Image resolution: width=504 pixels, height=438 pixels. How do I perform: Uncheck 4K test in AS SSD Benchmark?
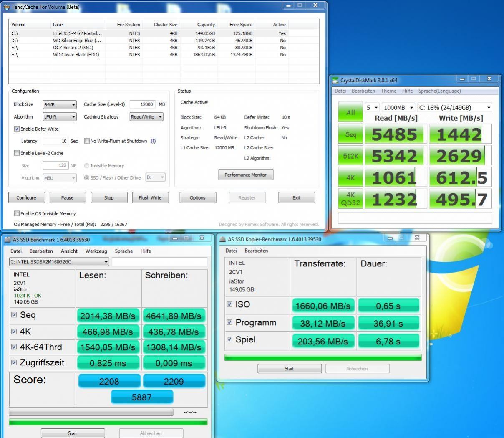14,332
